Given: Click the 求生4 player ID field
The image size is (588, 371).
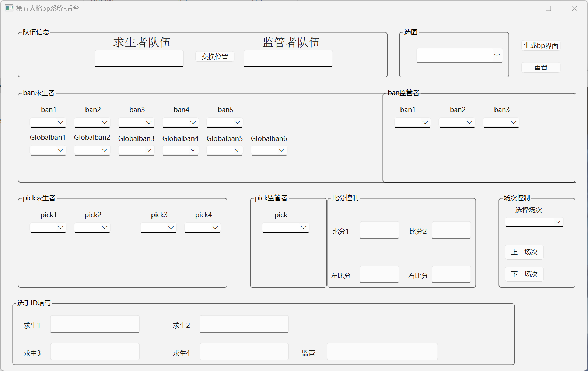Looking at the screenshot, I should pyautogui.click(x=244, y=352).
